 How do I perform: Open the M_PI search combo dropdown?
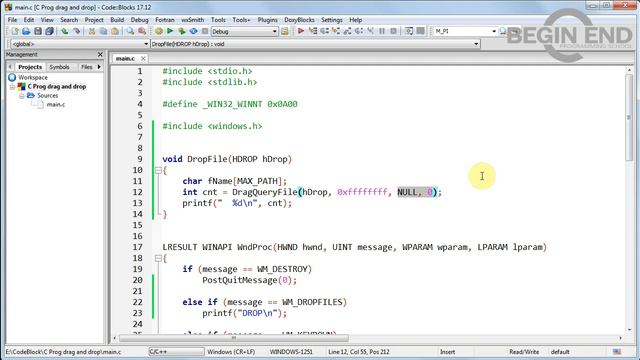click(x=493, y=31)
